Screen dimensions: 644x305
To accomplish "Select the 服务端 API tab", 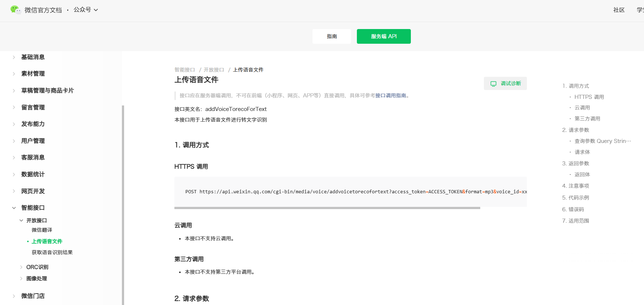I will tap(384, 36).
